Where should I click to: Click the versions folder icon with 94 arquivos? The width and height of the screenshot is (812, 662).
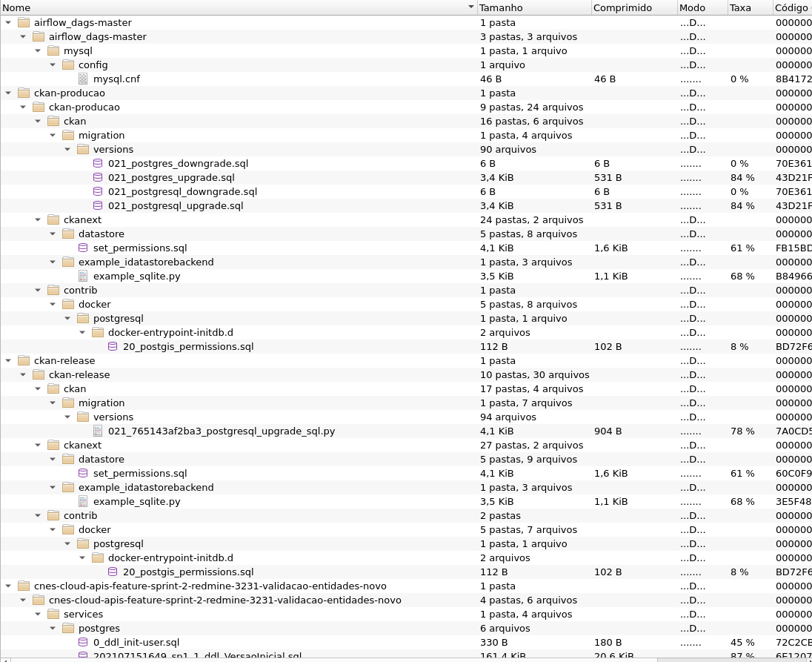[83, 417]
